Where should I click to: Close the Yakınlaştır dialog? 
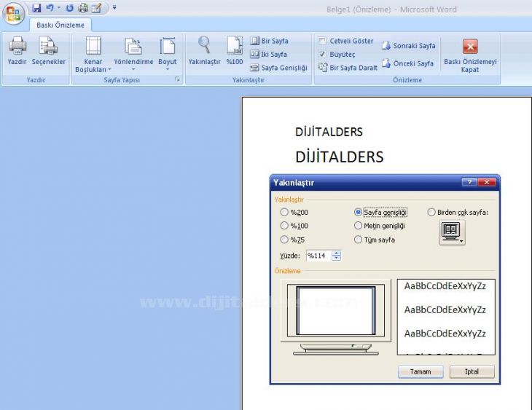point(487,183)
